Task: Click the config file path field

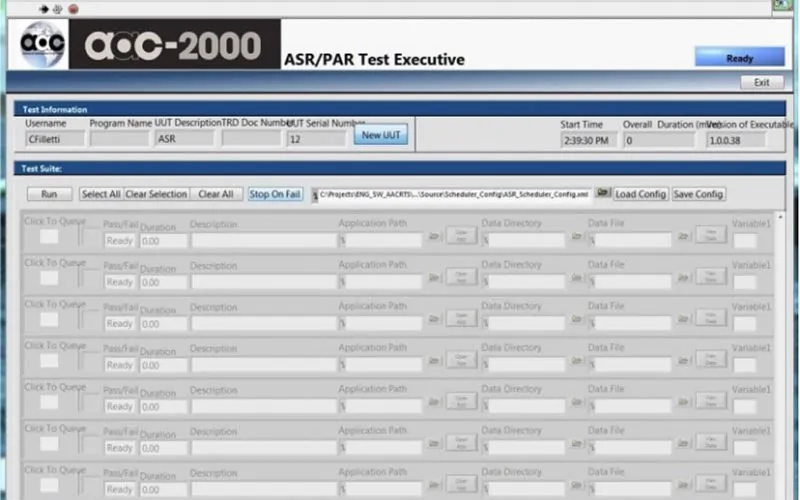Action: pos(452,194)
